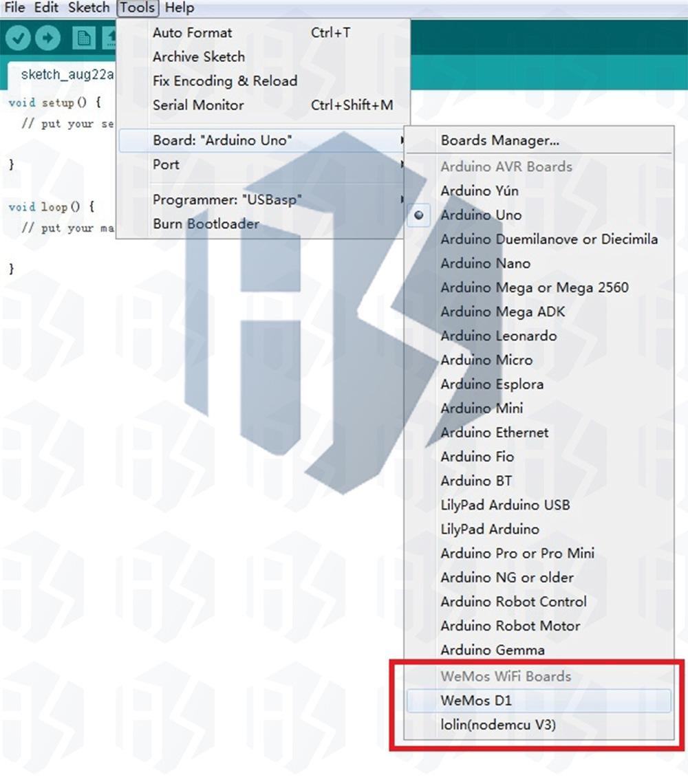Click the Upload arrow icon
Viewport: 688px width, 784px height.
pos(47,39)
